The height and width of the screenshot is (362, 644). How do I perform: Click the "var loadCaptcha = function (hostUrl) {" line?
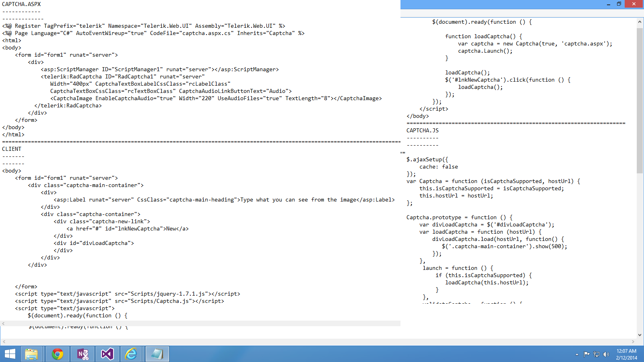(x=481, y=232)
